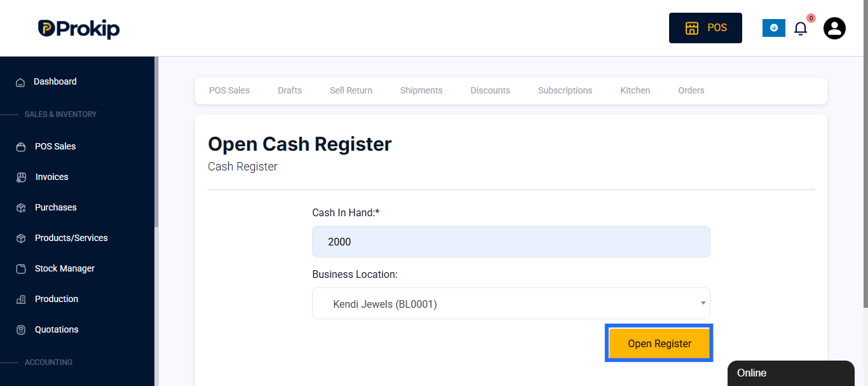Switch to the Sell Return tab
Screen dimensions: 868x386
click(351, 90)
